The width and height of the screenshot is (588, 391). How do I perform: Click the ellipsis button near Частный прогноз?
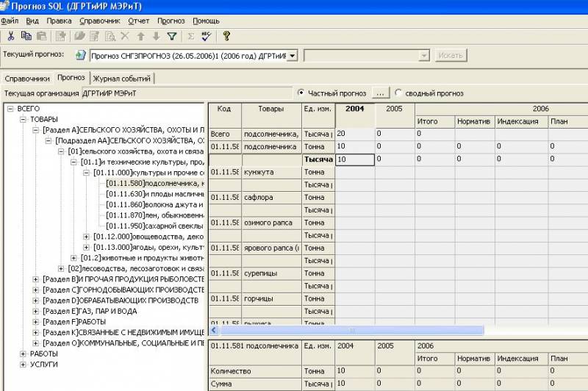coord(380,93)
